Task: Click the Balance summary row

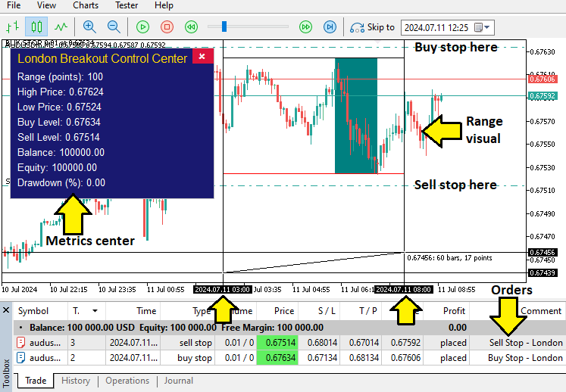Action: pyautogui.click(x=290, y=328)
